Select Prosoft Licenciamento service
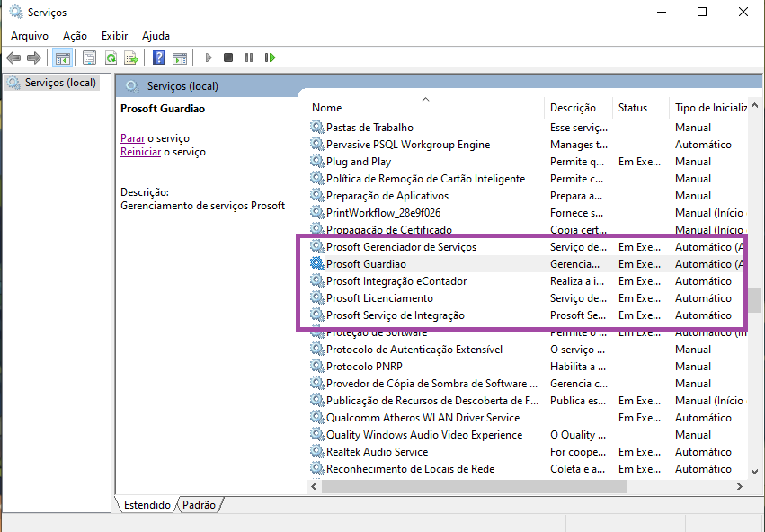The image size is (765, 532). point(529,298)
